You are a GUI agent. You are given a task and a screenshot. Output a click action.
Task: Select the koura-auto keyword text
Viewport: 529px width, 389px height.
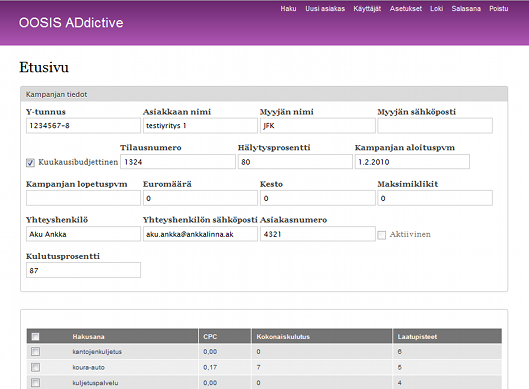(88, 367)
